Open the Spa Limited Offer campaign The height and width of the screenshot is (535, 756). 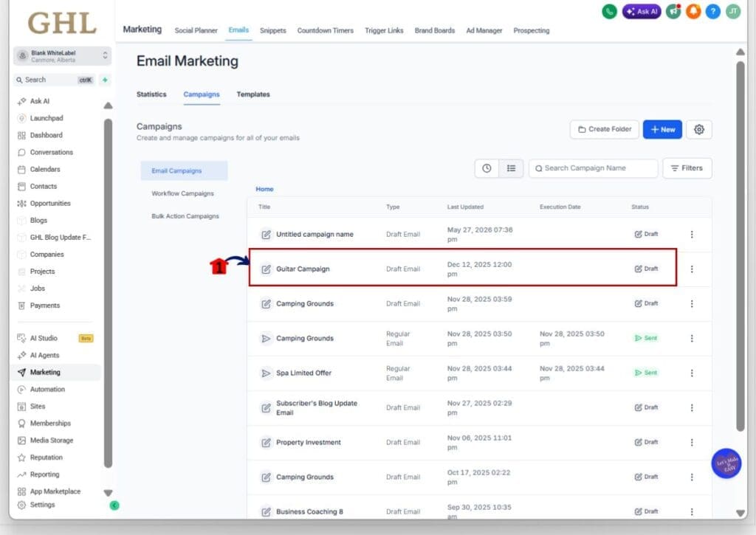click(x=479, y=373)
